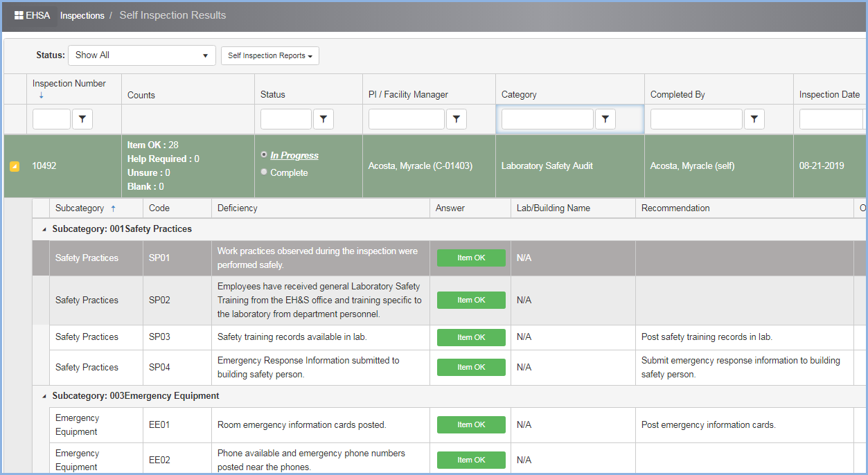Viewport: 868px width, 475px height.
Task: Open the Self Inspection Reports dropdown
Action: point(270,55)
